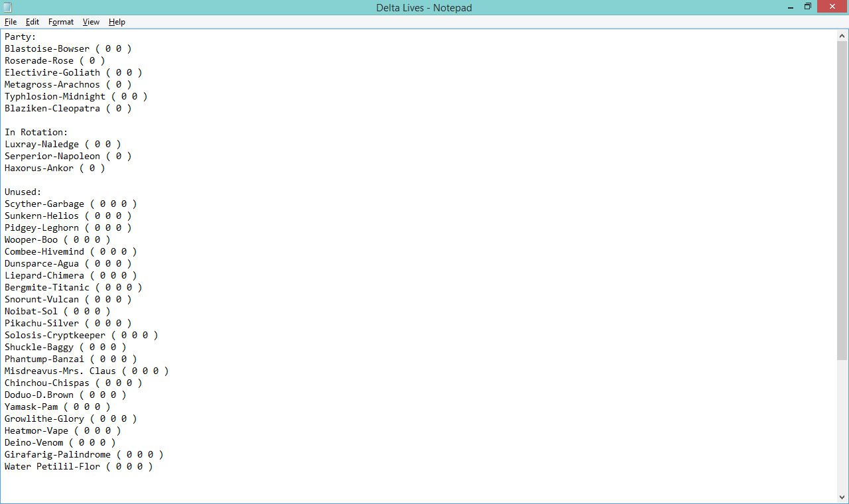The width and height of the screenshot is (849, 504).
Task: Click the 'Wooper-Boo' line
Action: pos(58,240)
